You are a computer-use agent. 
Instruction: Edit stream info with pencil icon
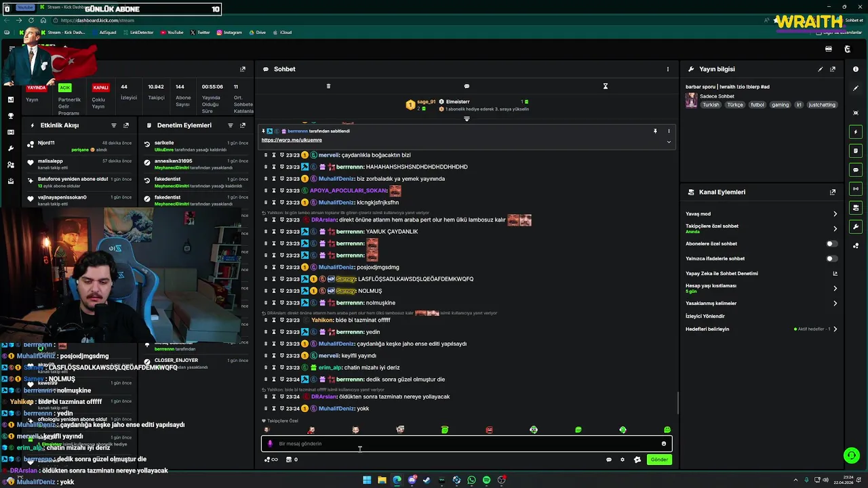coord(821,69)
